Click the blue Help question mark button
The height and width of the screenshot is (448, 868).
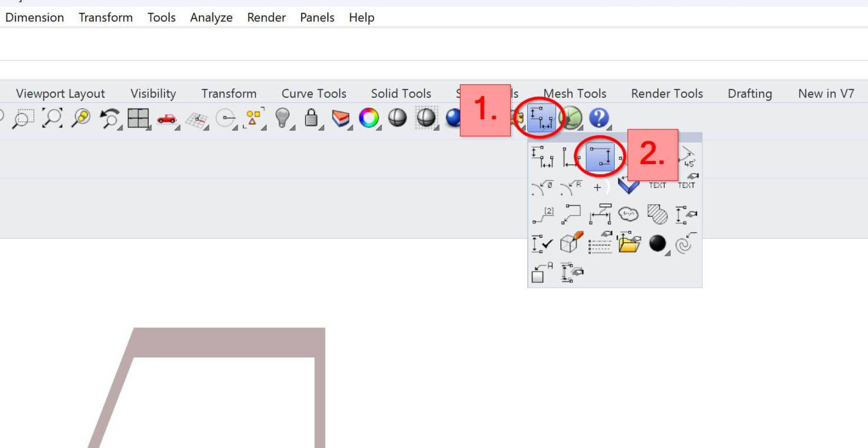(599, 118)
